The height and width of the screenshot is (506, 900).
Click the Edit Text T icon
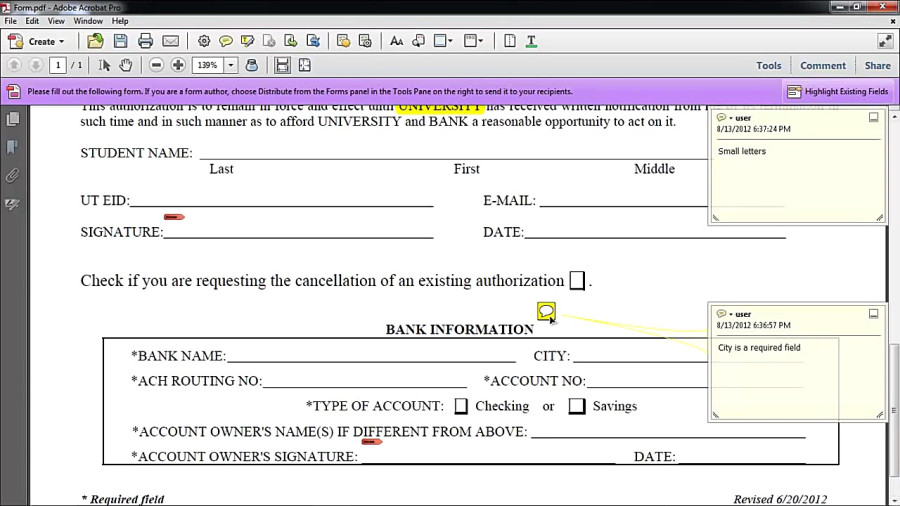[532, 41]
